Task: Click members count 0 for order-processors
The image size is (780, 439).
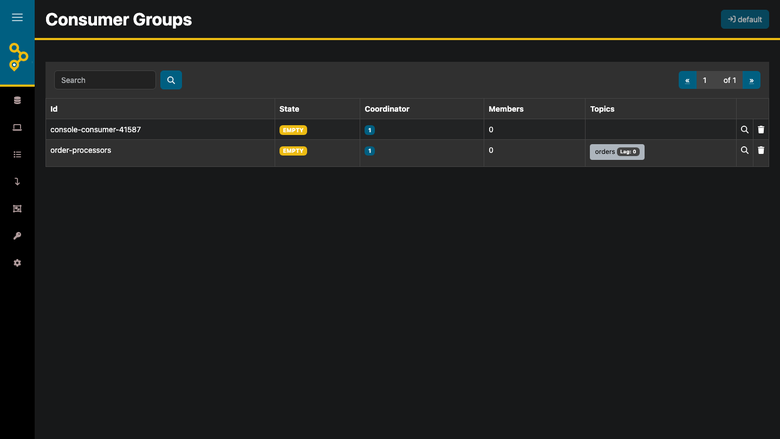Action: click(491, 150)
